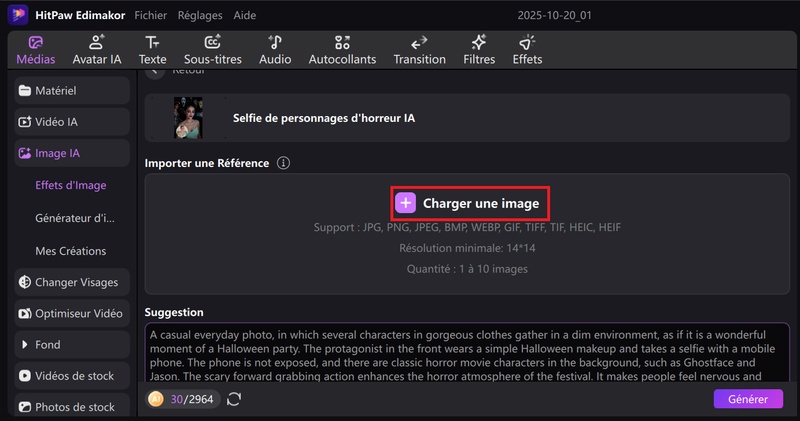
Task: Select Vidéos de stock in the sidebar
Action: (72, 376)
